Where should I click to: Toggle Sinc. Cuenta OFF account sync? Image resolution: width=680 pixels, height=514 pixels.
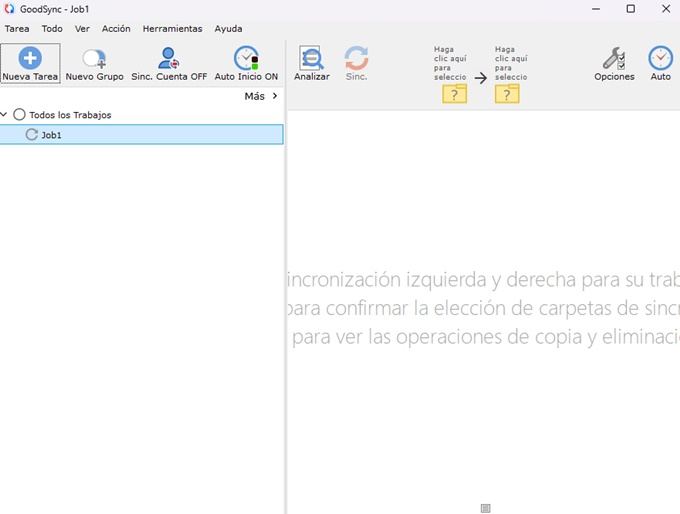(x=169, y=64)
